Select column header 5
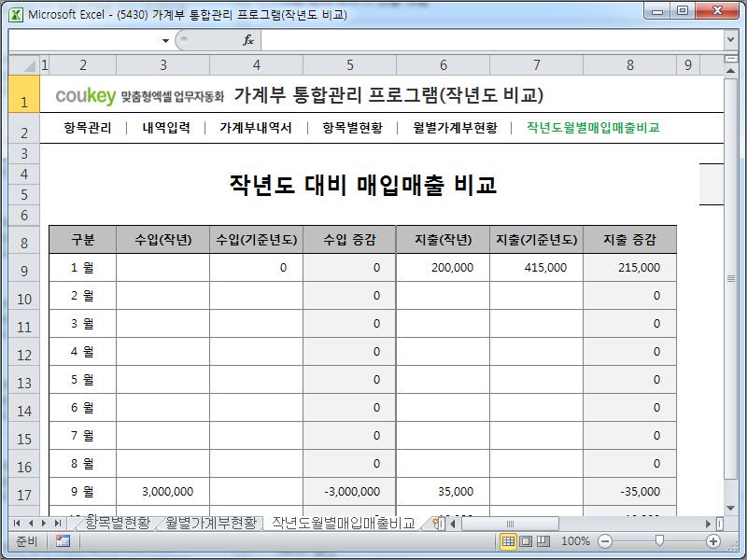The width and height of the screenshot is (747, 560). tap(349, 65)
